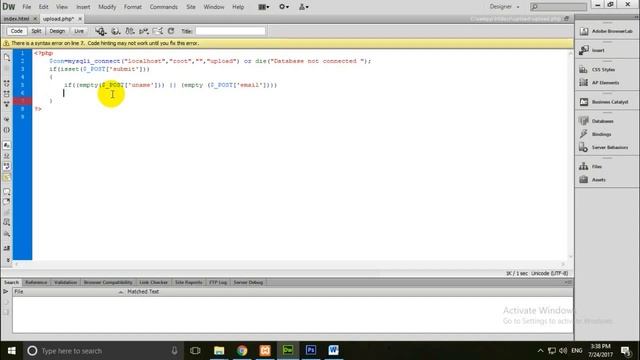
Task: Click the File Management toolbar icon
Action: [x=130, y=31]
